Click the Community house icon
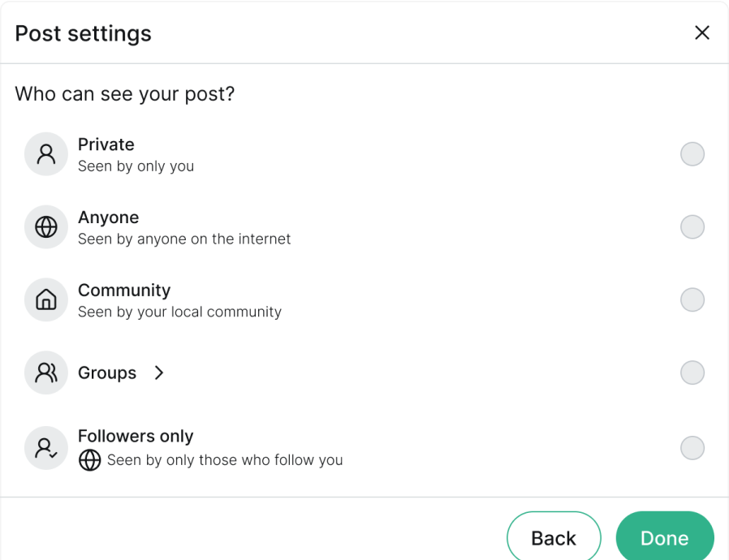The image size is (729, 560). point(46,300)
